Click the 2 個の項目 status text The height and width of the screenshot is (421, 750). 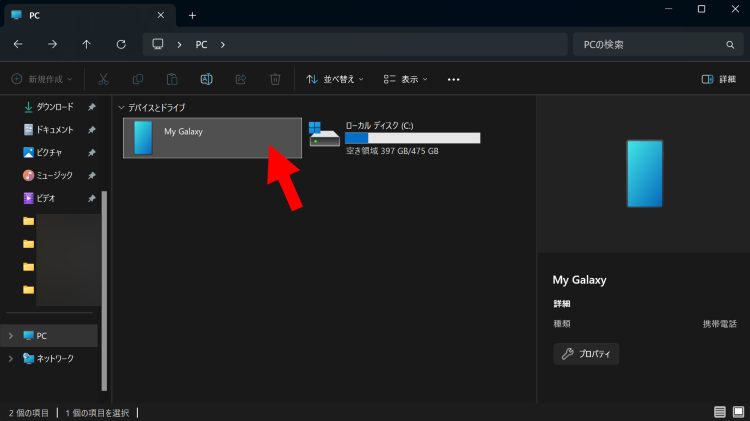point(29,413)
